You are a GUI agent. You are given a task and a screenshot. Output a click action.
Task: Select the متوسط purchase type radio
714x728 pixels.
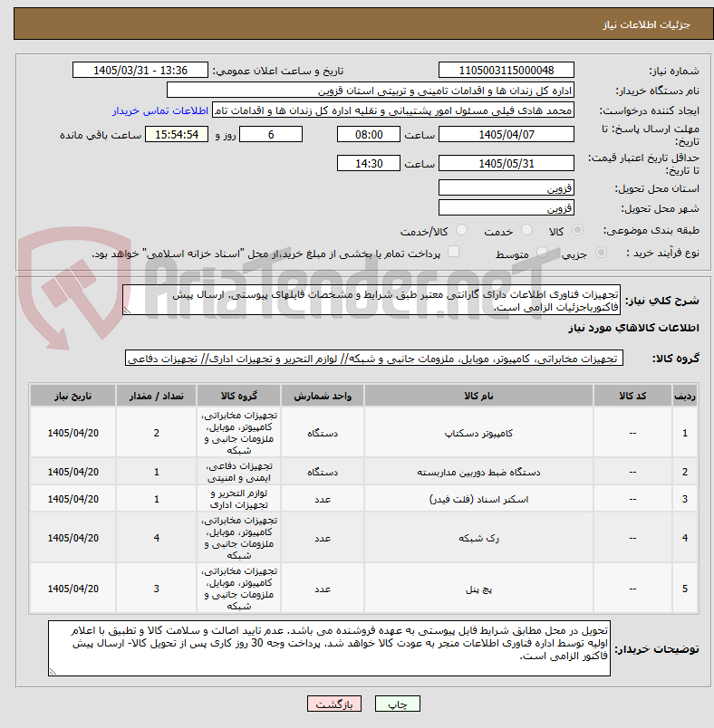(542, 252)
